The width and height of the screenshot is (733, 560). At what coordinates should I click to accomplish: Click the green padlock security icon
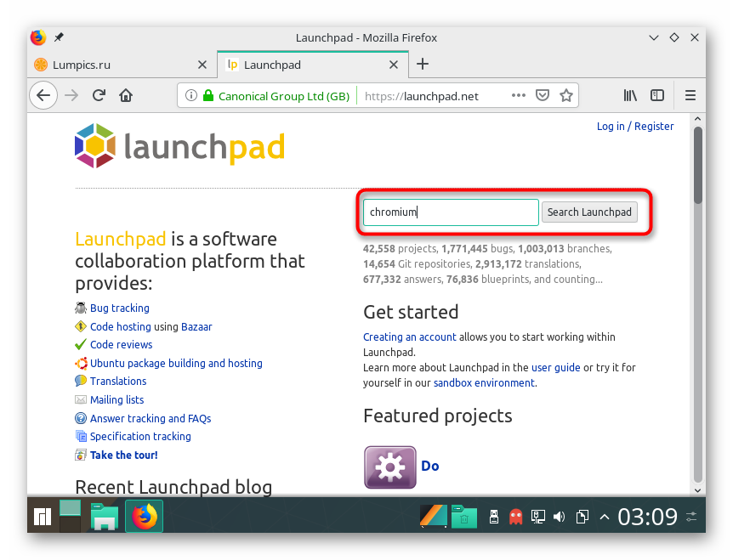click(208, 96)
